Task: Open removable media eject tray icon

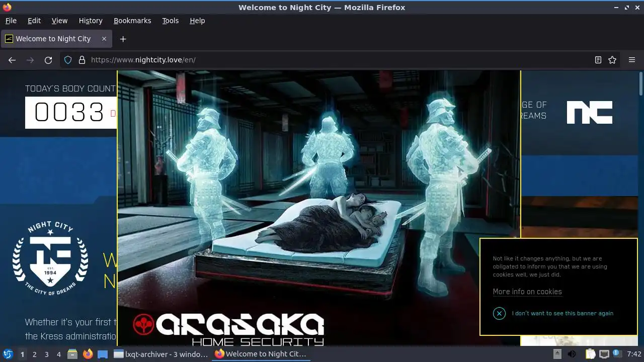Action: (x=557, y=354)
